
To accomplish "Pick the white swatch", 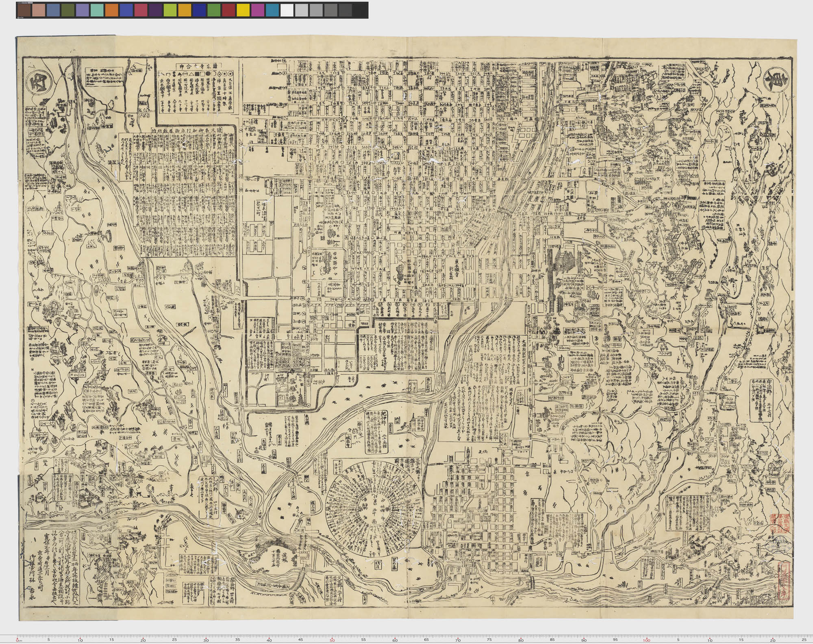I will (x=287, y=11).
